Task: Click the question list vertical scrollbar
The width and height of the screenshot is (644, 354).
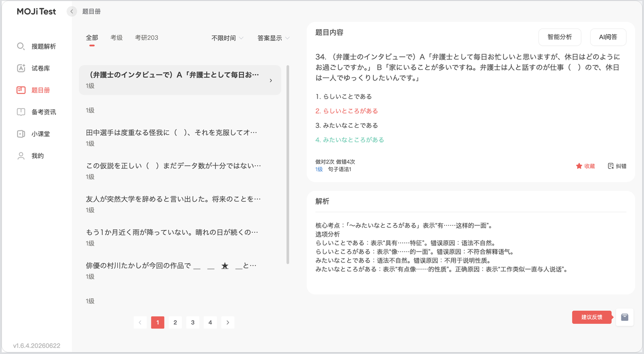Action: (x=288, y=164)
